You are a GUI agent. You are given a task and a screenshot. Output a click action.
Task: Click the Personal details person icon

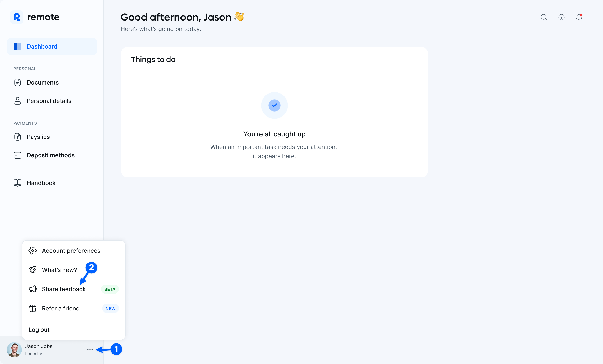pos(18,101)
